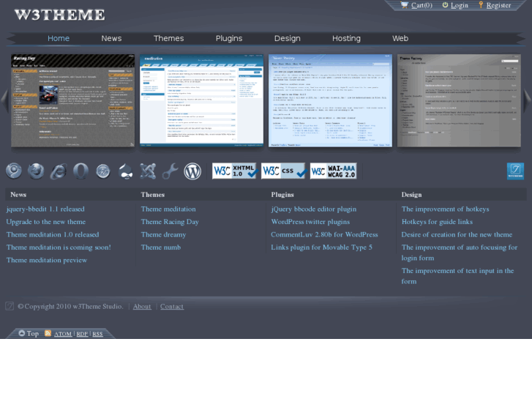Click the WordPress logo icon

coord(192,171)
